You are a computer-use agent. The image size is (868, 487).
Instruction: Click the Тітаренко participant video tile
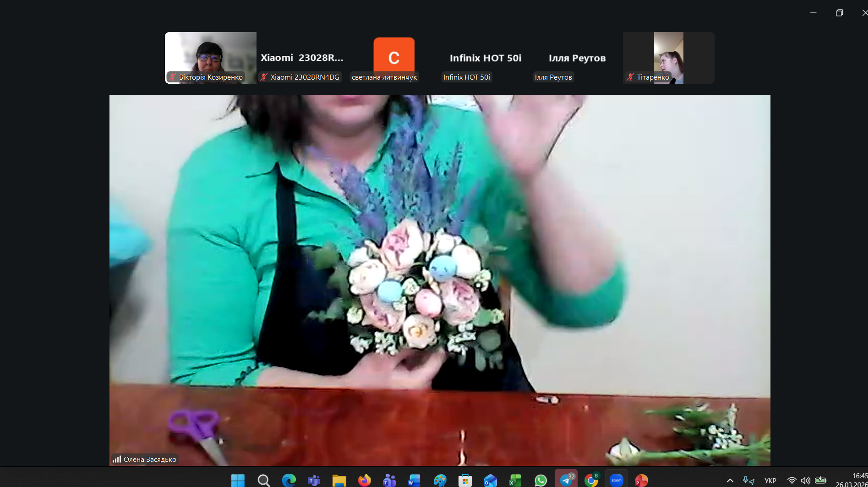click(x=668, y=58)
